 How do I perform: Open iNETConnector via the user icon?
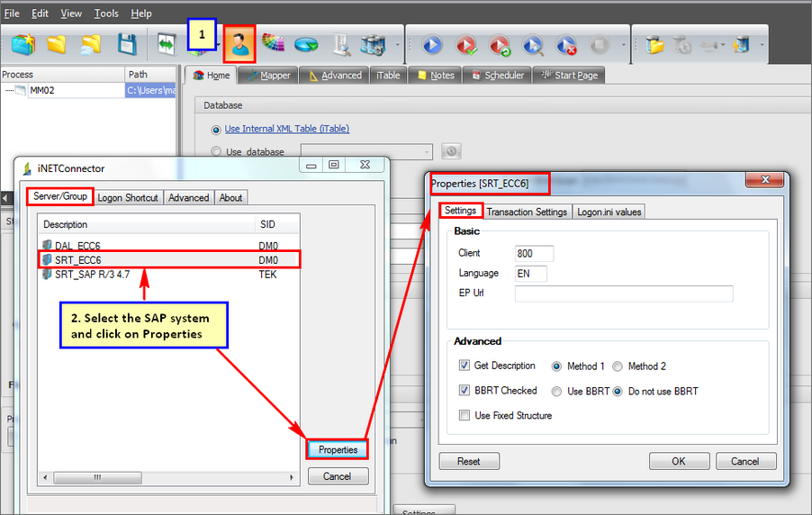click(x=239, y=44)
